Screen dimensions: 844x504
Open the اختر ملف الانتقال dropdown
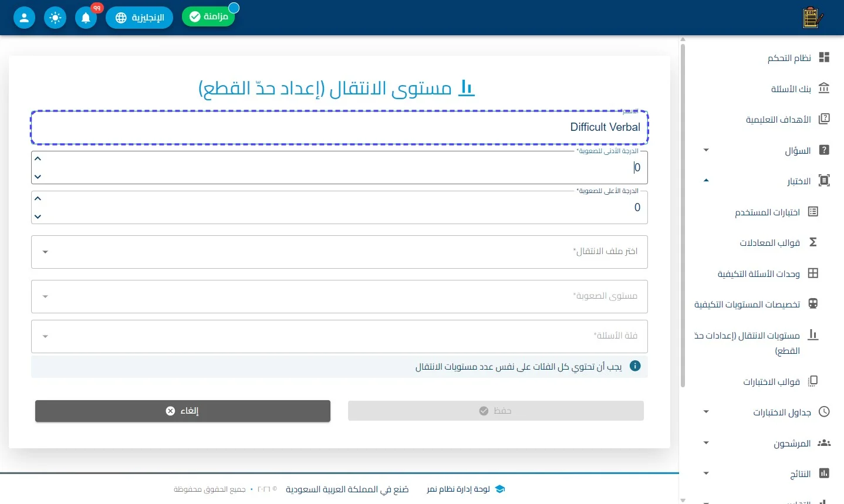click(339, 252)
